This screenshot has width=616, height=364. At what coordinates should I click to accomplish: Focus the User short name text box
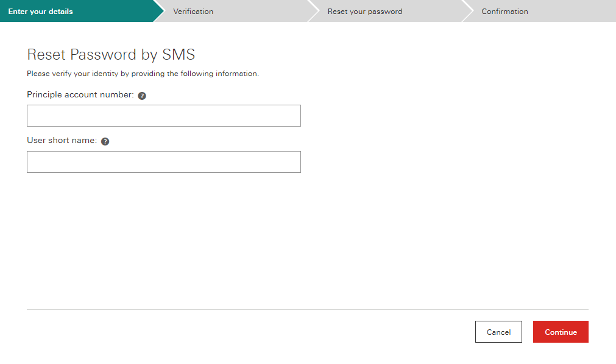163,162
